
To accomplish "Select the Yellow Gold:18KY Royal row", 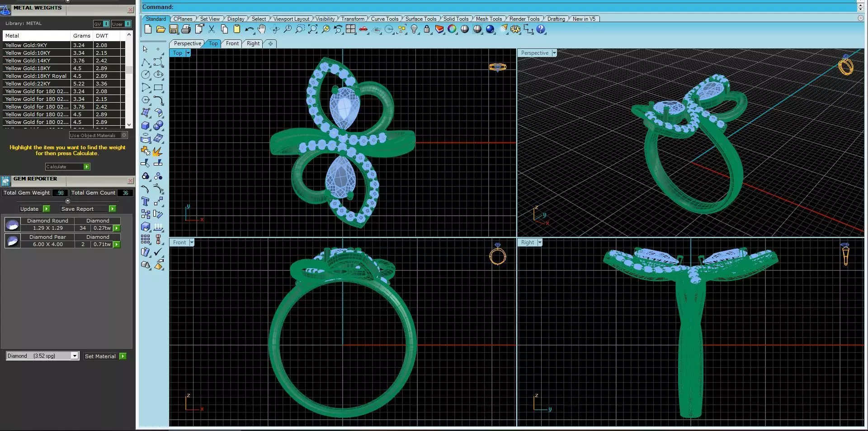I will click(x=63, y=76).
